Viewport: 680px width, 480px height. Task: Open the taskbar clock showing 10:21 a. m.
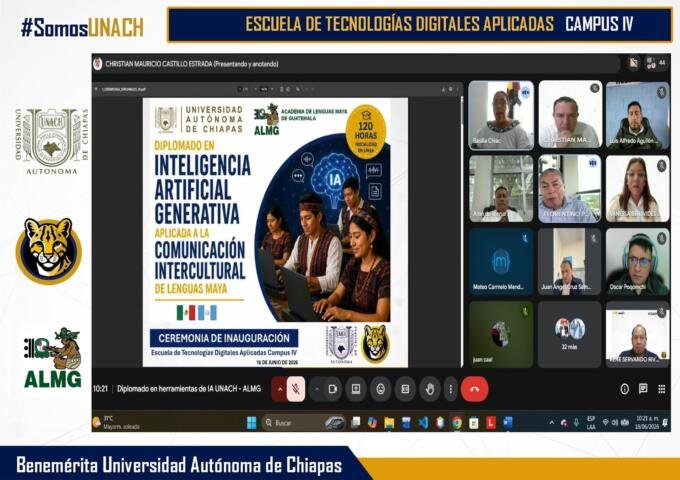click(648, 423)
